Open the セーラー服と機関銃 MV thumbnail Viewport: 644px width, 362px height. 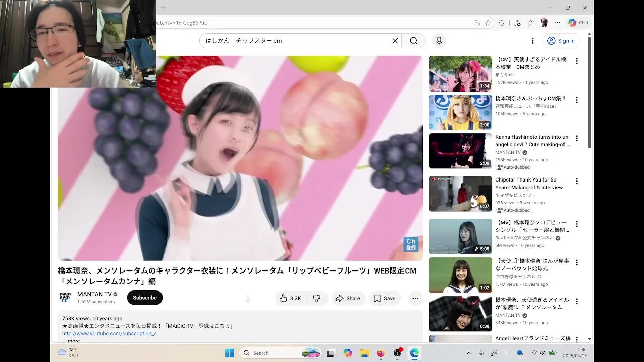tap(460, 236)
